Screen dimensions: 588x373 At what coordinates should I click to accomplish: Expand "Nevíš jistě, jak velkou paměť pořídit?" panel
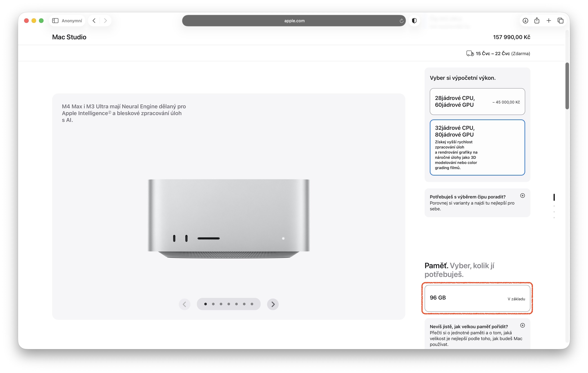click(477, 334)
